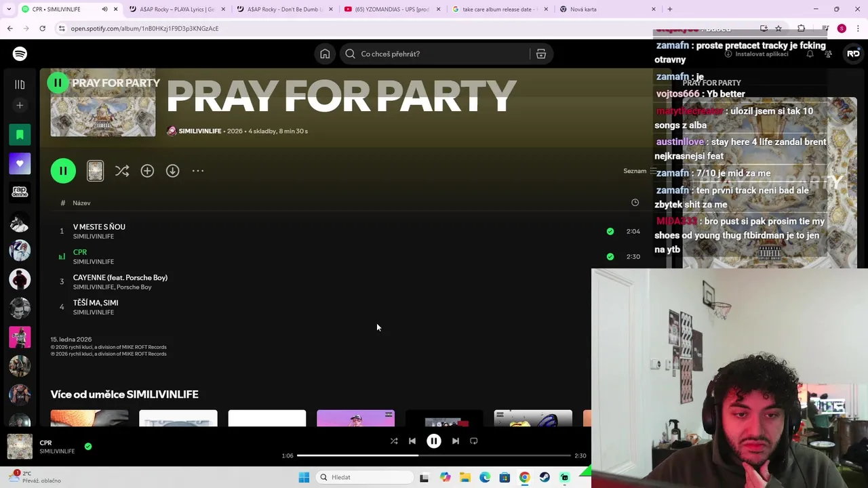Click album cover preview beside play button

pyautogui.click(x=95, y=171)
